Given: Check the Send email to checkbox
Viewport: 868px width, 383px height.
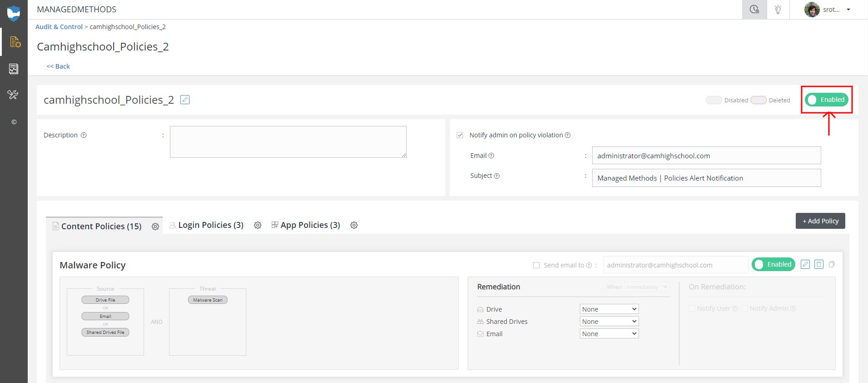Looking at the screenshot, I should click(536, 265).
